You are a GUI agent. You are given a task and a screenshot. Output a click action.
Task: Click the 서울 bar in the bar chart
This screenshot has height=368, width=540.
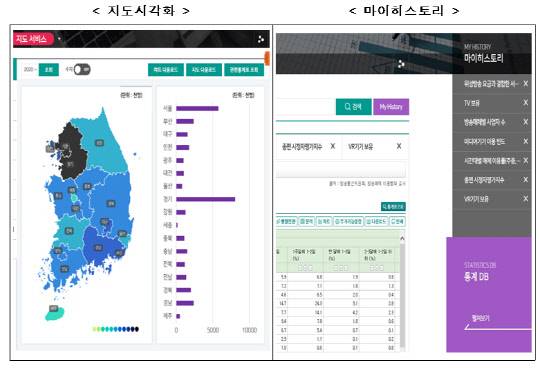coord(197,108)
